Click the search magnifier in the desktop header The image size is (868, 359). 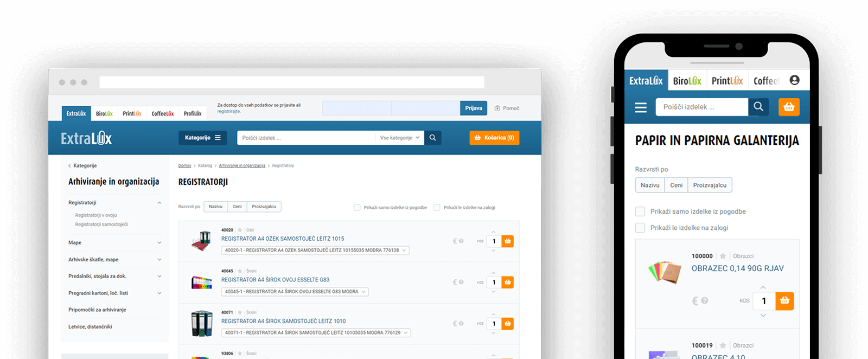click(433, 138)
